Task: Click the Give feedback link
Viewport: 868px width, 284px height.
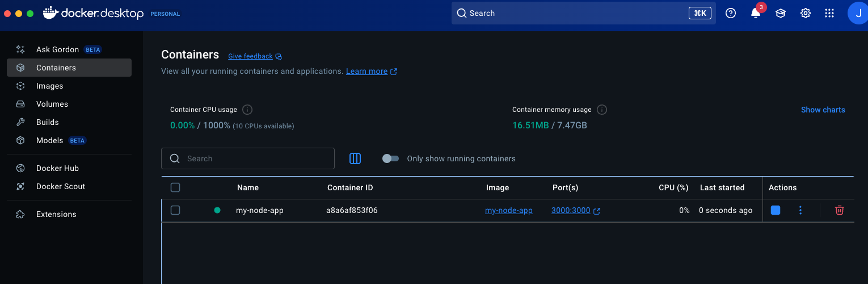Action: coord(250,56)
